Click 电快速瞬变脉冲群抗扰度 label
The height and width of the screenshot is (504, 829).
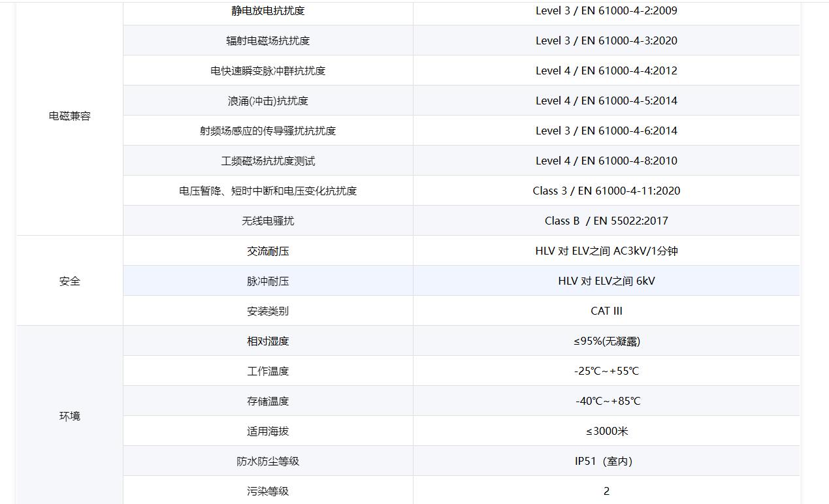coord(268,71)
